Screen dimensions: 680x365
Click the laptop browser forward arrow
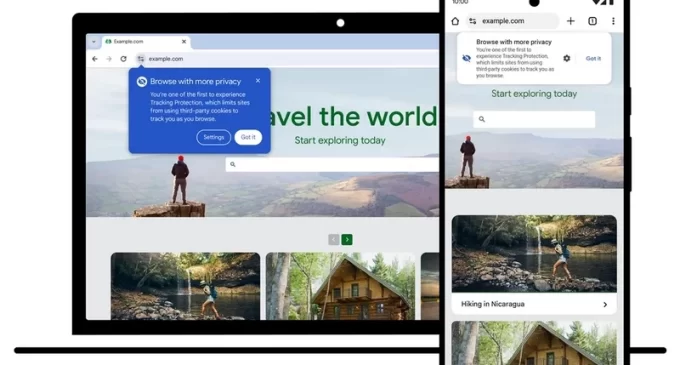(x=109, y=59)
